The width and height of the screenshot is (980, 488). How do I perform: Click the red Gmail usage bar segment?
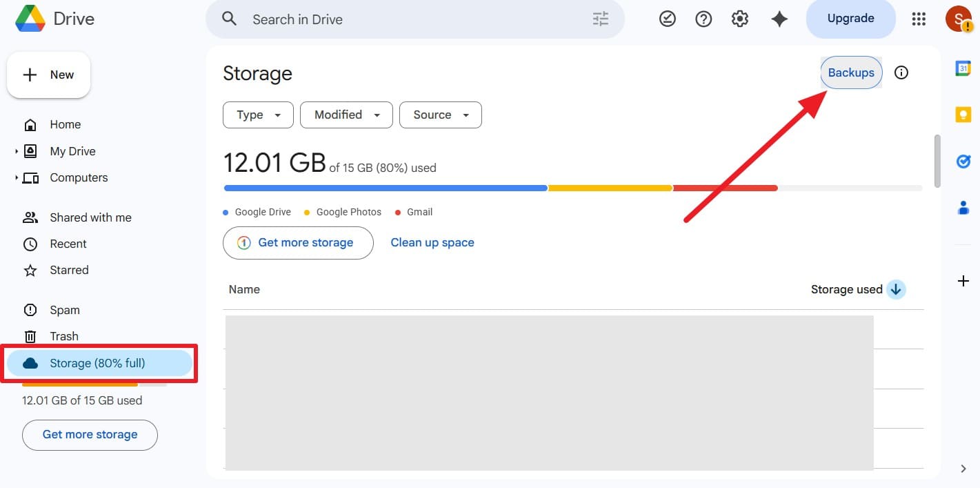726,188
